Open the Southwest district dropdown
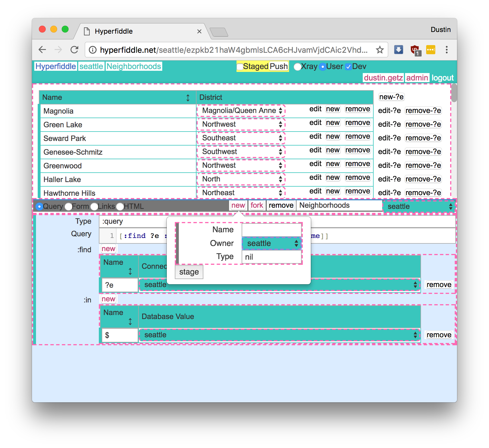This screenshot has height=448, width=489. coord(241,152)
